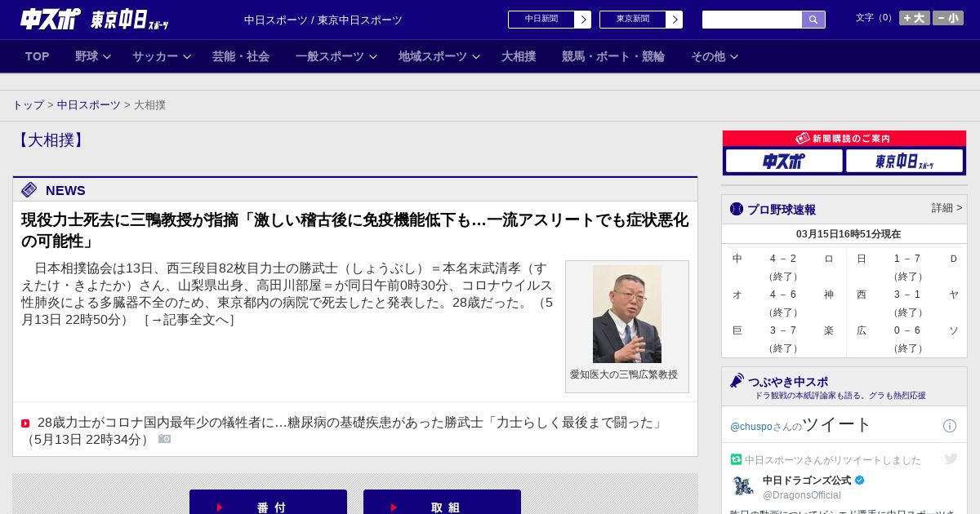Expand the 野球 dropdown menu
Image resolution: width=980 pixels, height=514 pixels.
tap(93, 56)
